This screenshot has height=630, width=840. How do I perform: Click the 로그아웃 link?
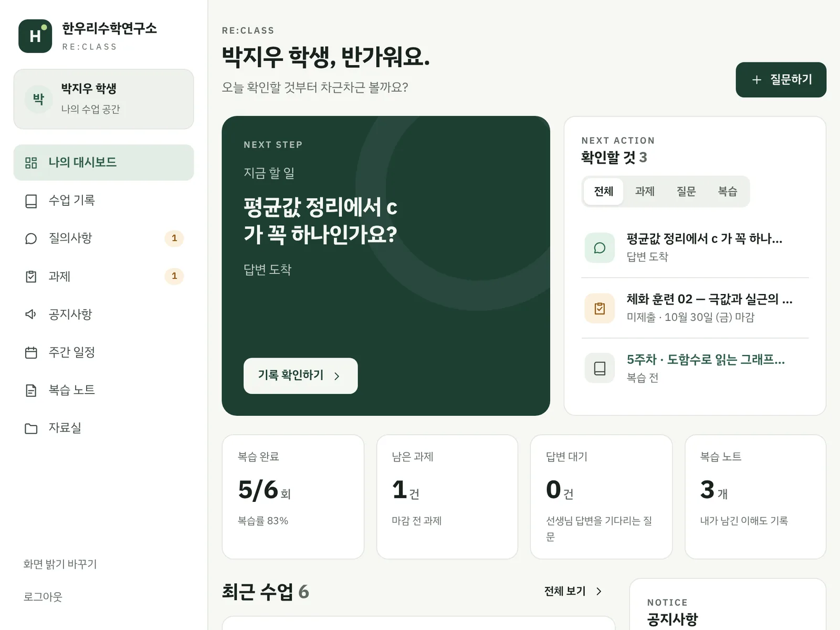43,597
